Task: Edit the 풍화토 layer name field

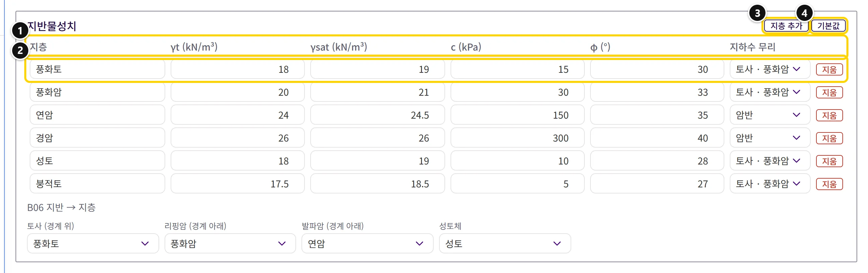Action: tap(97, 69)
